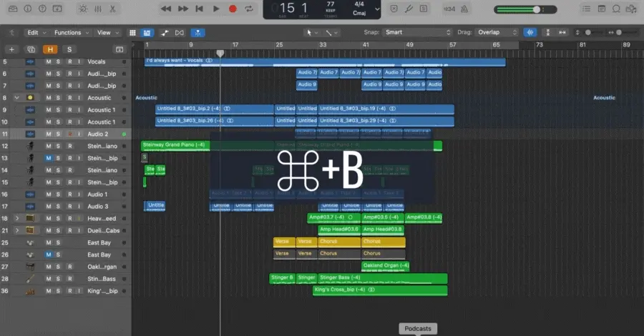Toggle the Catch Playhead blue button
The width and height of the screenshot is (644, 336).
click(197, 32)
